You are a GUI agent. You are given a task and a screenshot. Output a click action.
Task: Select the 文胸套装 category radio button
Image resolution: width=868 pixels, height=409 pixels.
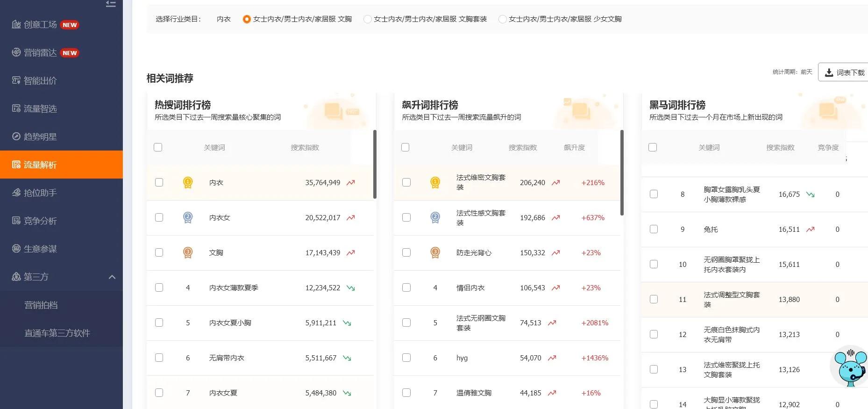pyautogui.click(x=368, y=19)
